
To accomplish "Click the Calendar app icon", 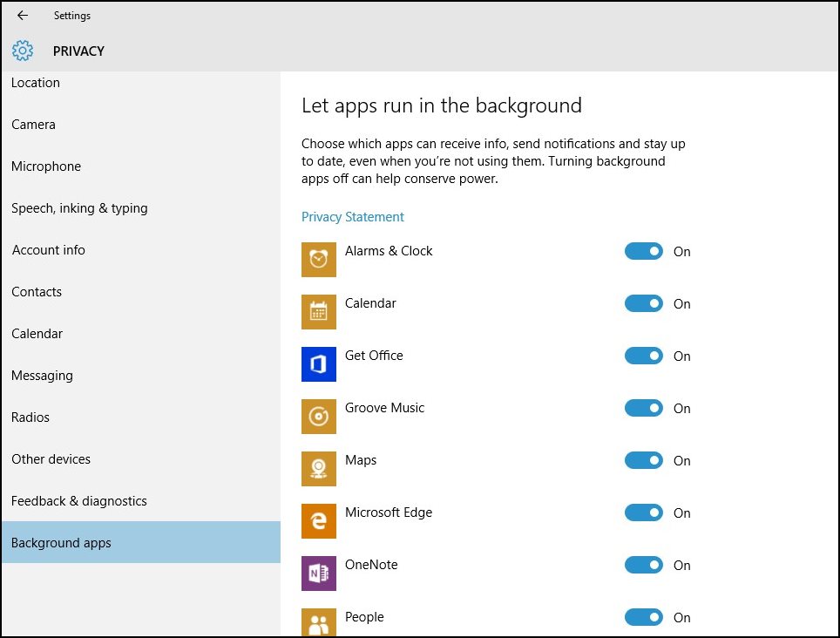I will [319, 312].
